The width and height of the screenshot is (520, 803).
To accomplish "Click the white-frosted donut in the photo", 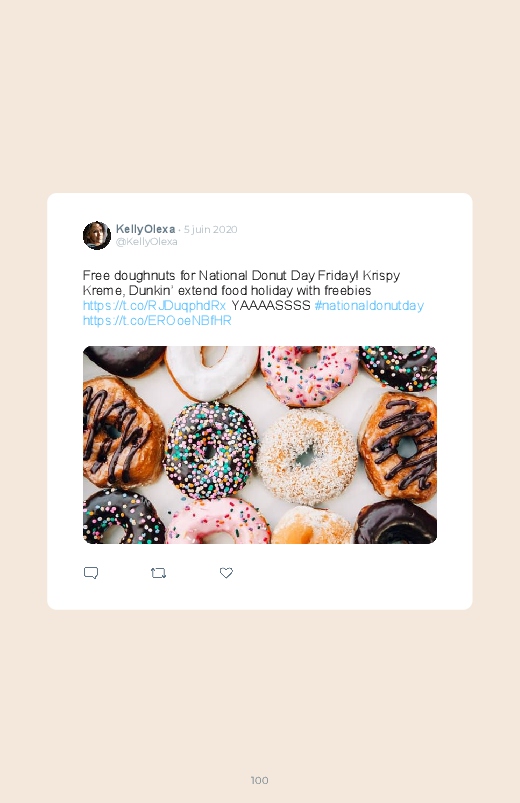I will (x=212, y=371).
